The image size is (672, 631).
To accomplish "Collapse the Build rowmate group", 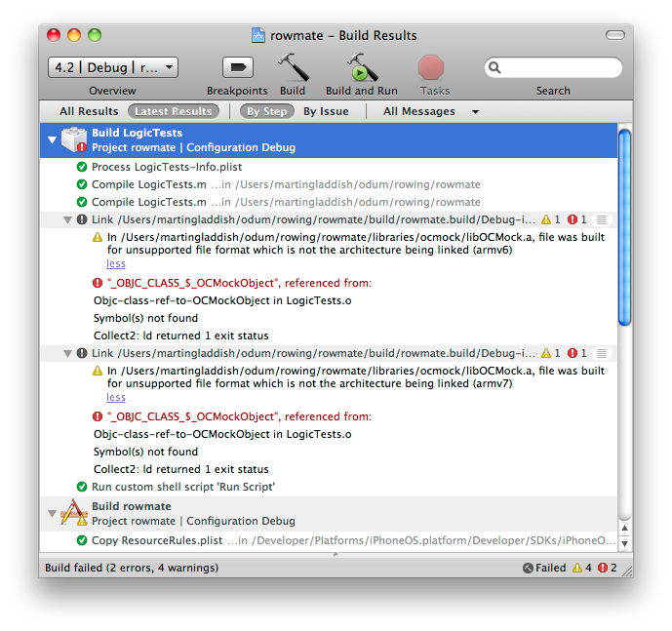I will (53, 513).
